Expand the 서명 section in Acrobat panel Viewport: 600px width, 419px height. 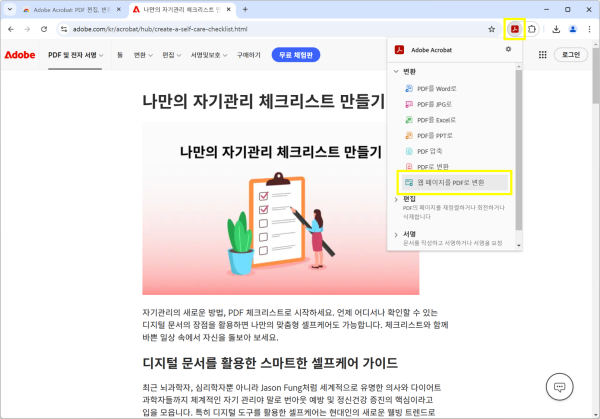[x=396, y=234]
